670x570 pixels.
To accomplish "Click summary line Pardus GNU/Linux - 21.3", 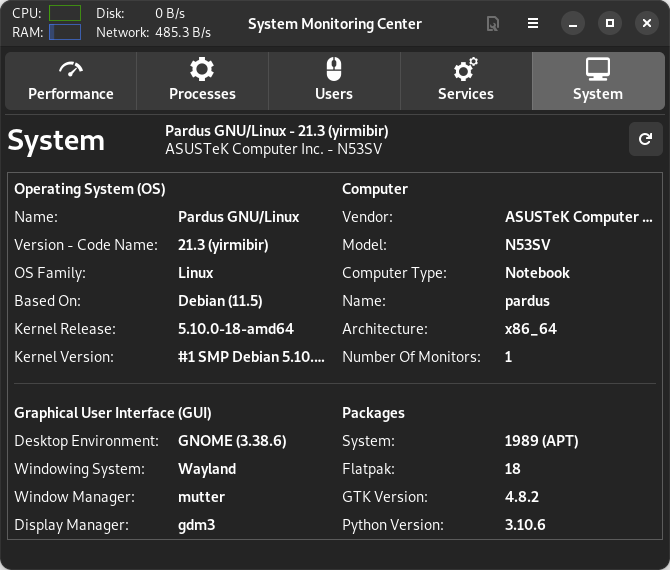I will (277, 131).
